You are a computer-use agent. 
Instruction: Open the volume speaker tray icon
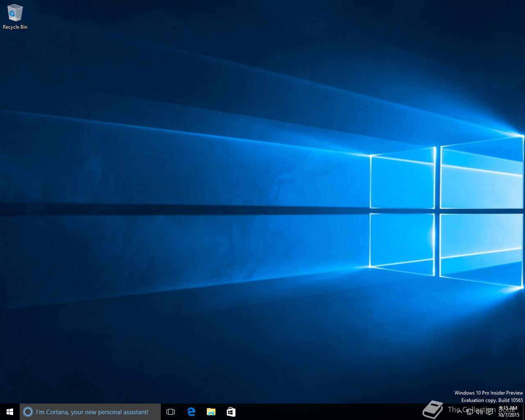click(x=479, y=412)
